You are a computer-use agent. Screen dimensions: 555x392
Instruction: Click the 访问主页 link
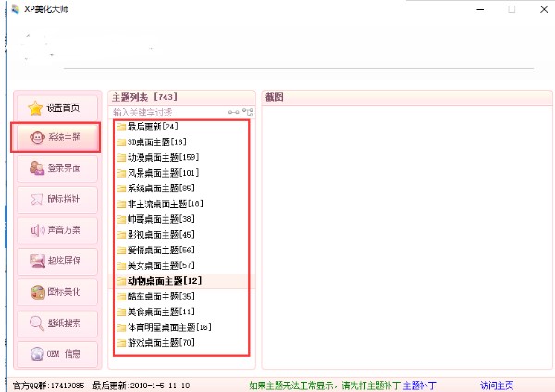[x=497, y=386]
